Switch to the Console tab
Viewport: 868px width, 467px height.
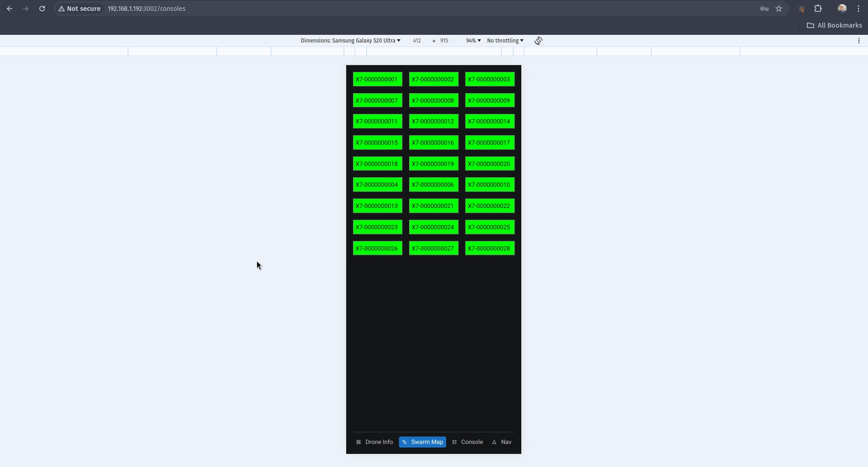click(x=467, y=442)
